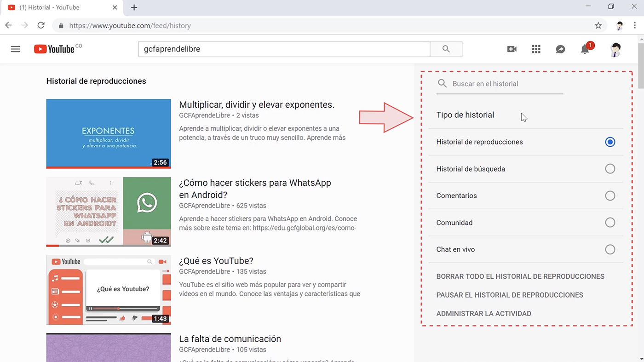Open La falta de comunicación video
644x362 pixels.
(230, 339)
